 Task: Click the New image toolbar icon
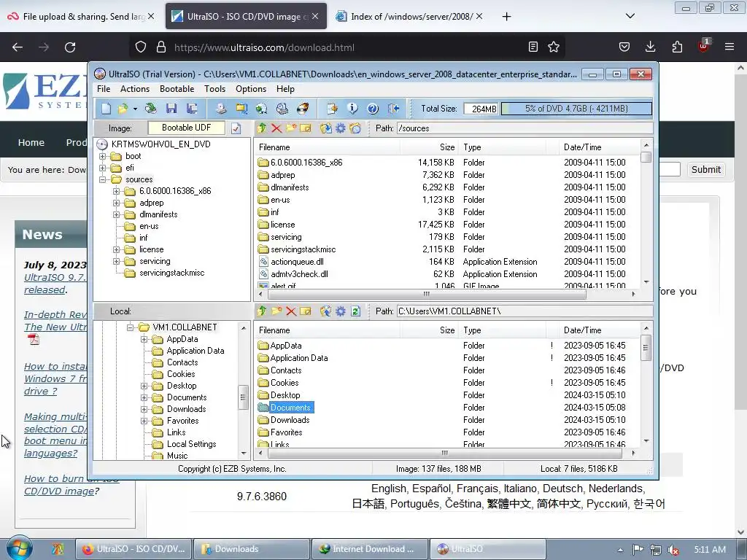106,109
